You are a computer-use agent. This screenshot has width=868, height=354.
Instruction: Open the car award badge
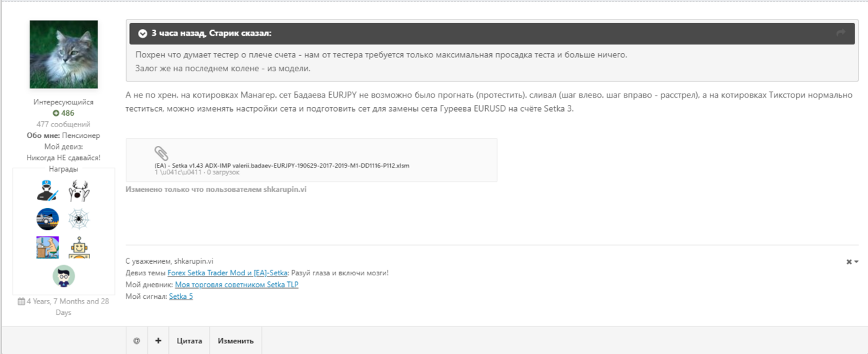click(x=47, y=219)
